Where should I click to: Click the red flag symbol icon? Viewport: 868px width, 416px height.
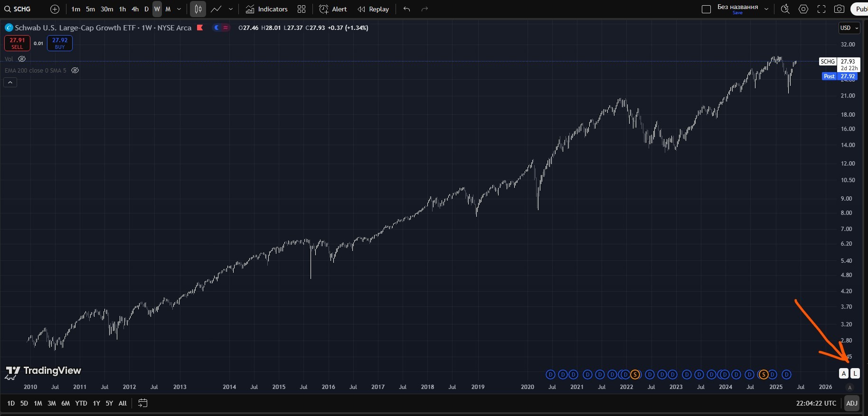200,28
